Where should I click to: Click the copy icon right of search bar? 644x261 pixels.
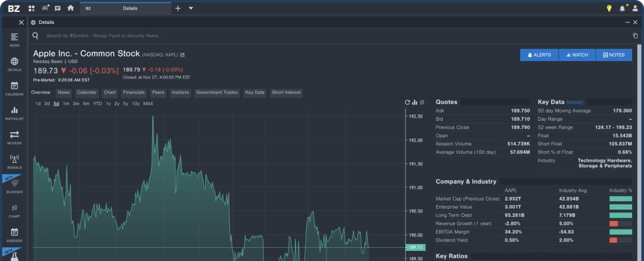[635, 36]
